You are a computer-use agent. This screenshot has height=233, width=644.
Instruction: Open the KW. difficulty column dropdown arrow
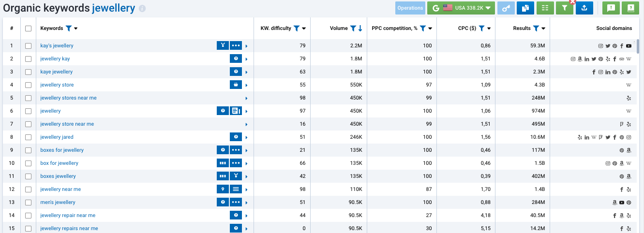coord(304,29)
